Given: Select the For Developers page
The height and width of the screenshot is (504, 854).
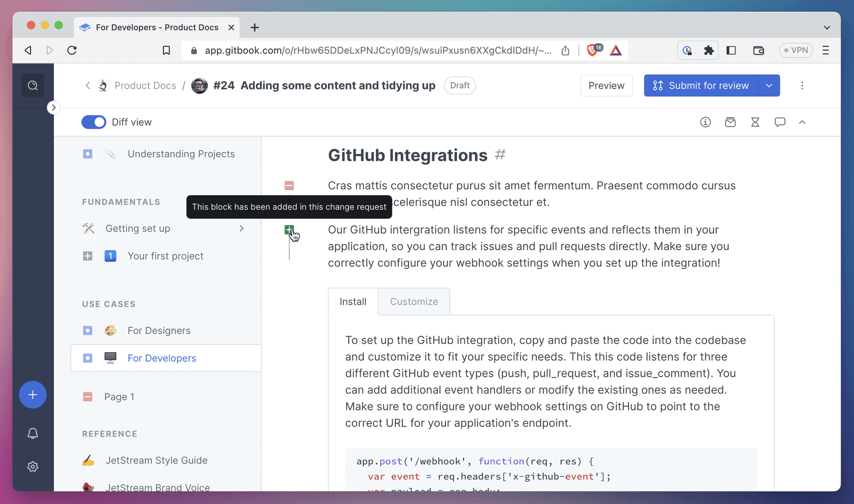Looking at the screenshot, I should click(162, 358).
